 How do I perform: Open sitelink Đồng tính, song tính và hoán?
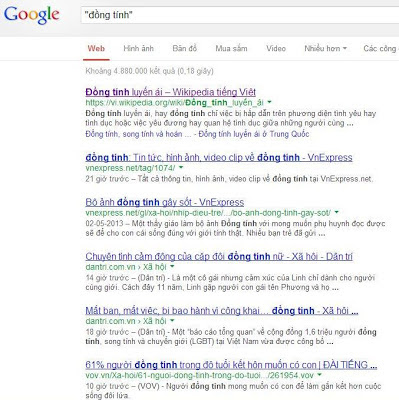point(138,134)
